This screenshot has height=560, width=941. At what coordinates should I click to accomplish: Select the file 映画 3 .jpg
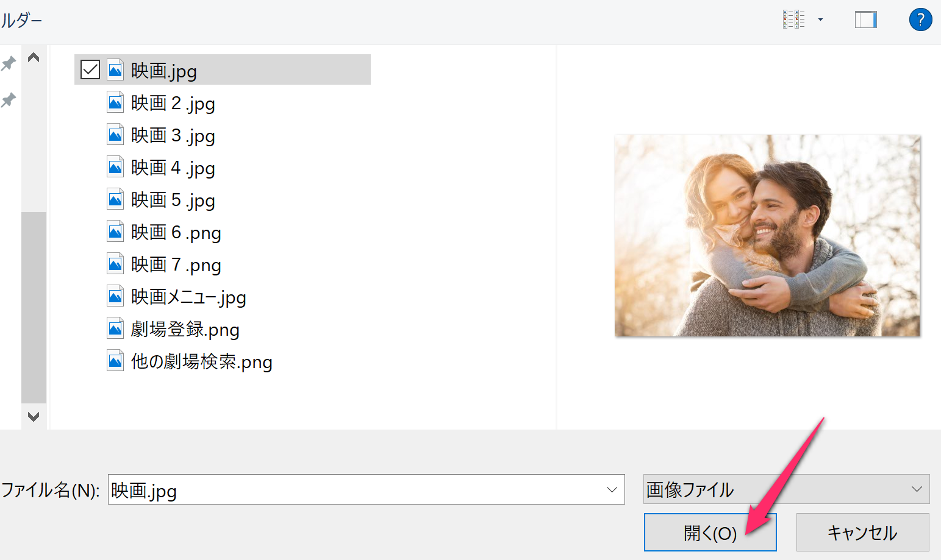pyautogui.click(x=173, y=135)
